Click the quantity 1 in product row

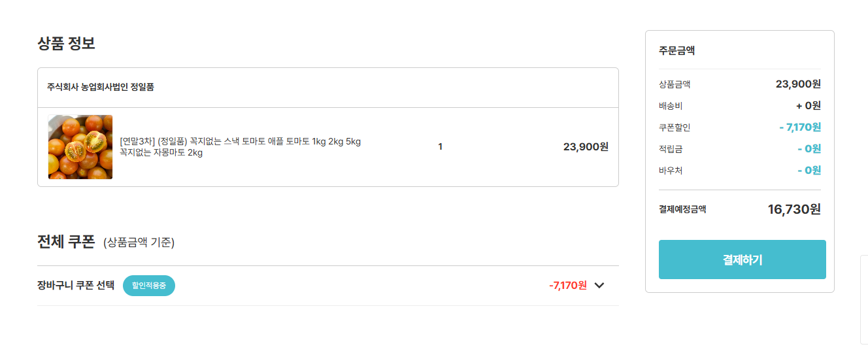[x=441, y=147]
